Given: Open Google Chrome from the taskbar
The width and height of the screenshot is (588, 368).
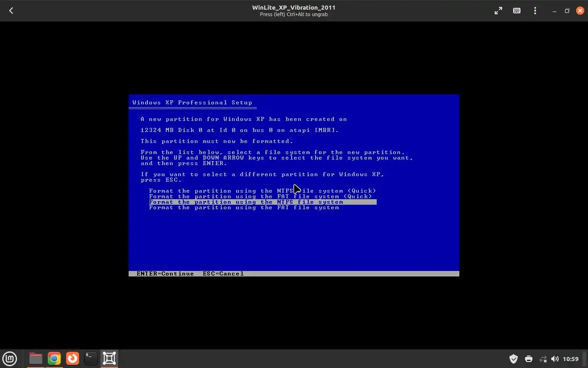Looking at the screenshot, I should (x=54, y=358).
